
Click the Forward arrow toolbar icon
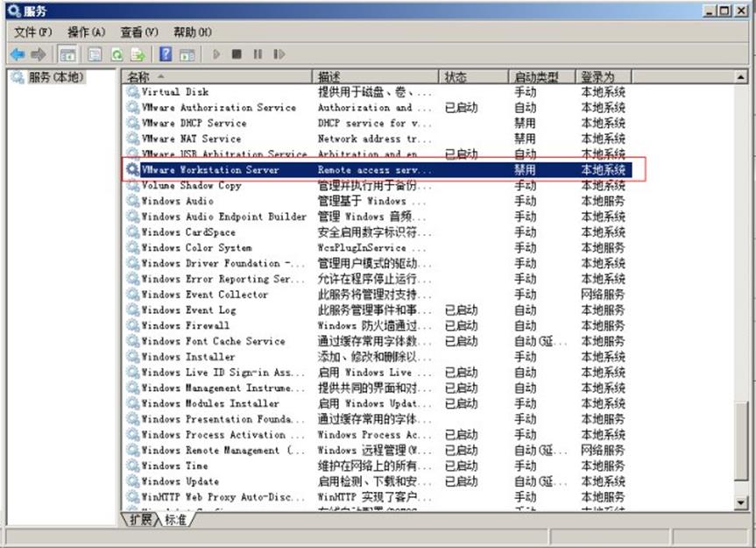coord(39,54)
